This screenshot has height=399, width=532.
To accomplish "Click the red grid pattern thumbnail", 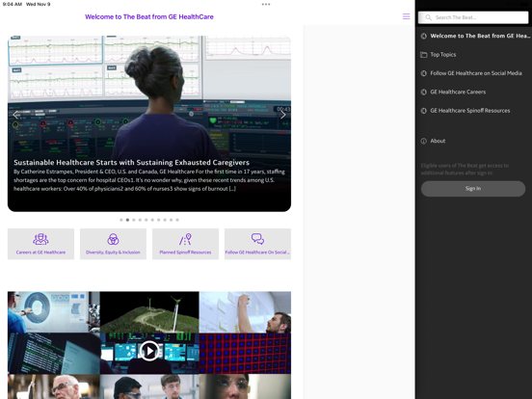I will tap(245, 353).
